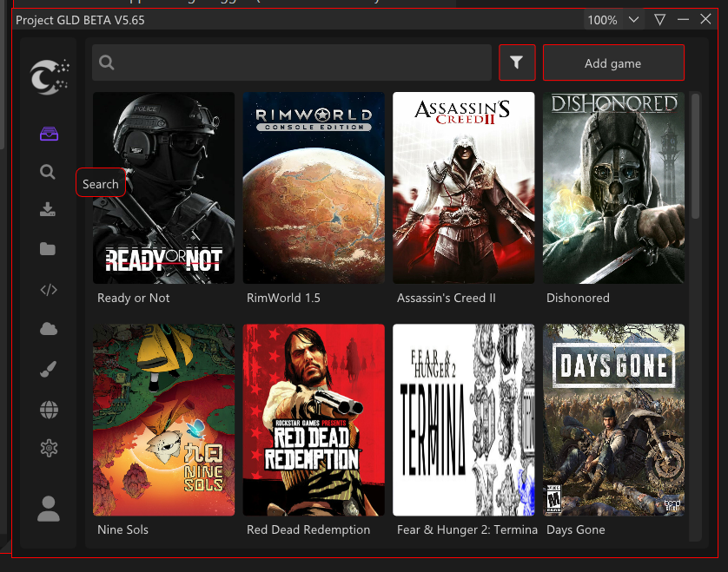Select the Assassin's Creed II cover
The image size is (728, 572).
464,187
